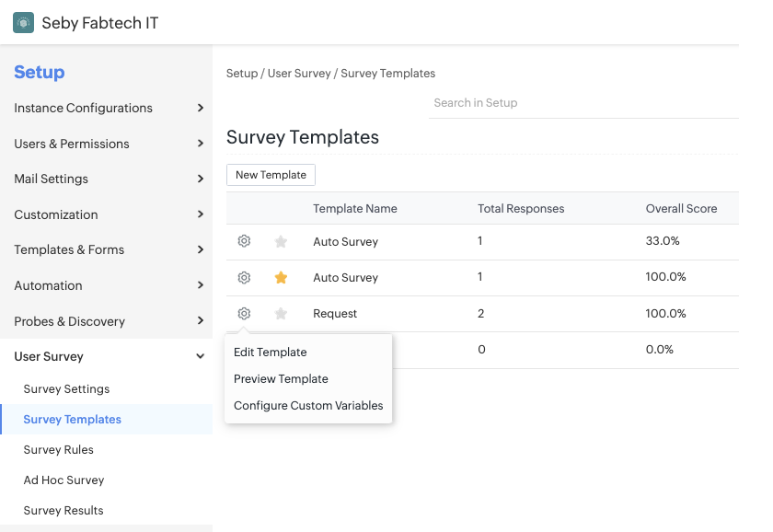Viewport: 773px width, 532px height.
Task: Click the gear icon beside Request template
Action: pyautogui.click(x=244, y=313)
